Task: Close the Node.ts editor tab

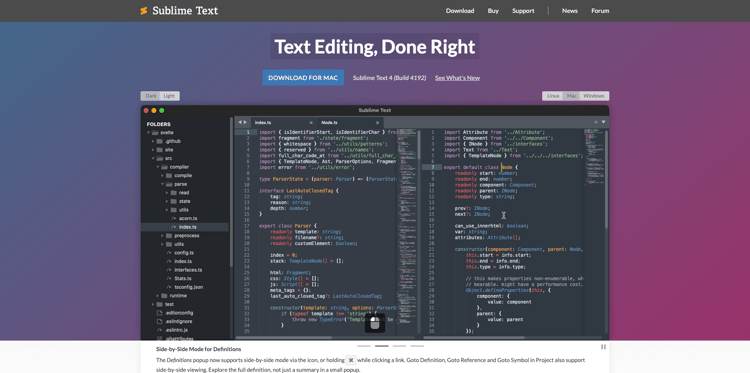Action: click(x=377, y=122)
